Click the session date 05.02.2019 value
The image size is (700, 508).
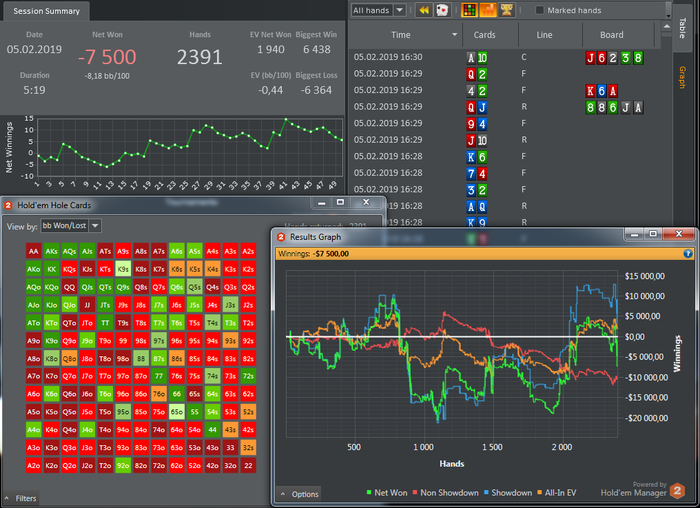click(x=34, y=49)
